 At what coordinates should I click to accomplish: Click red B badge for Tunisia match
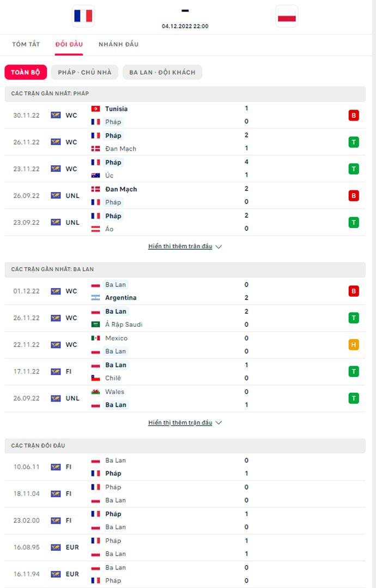(354, 115)
